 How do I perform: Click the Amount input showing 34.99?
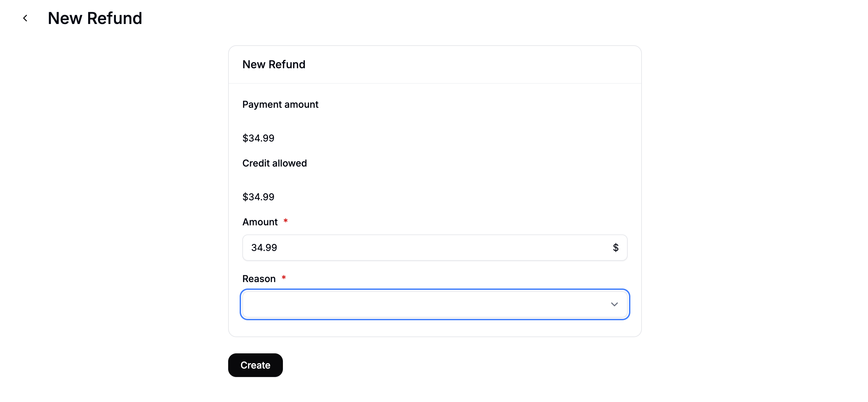(x=435, y=247)
